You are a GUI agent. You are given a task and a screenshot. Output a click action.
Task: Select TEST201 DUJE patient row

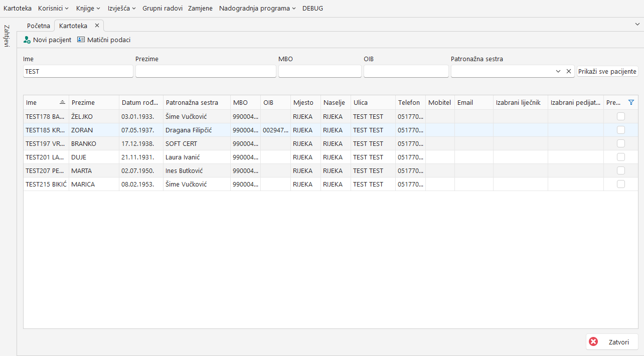pos(331,157)
